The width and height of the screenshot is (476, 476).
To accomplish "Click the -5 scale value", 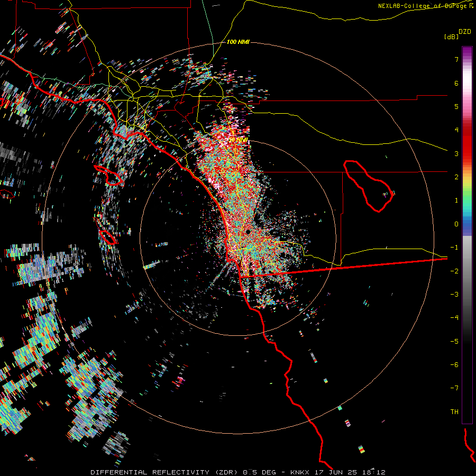I will tap(454, 342).
